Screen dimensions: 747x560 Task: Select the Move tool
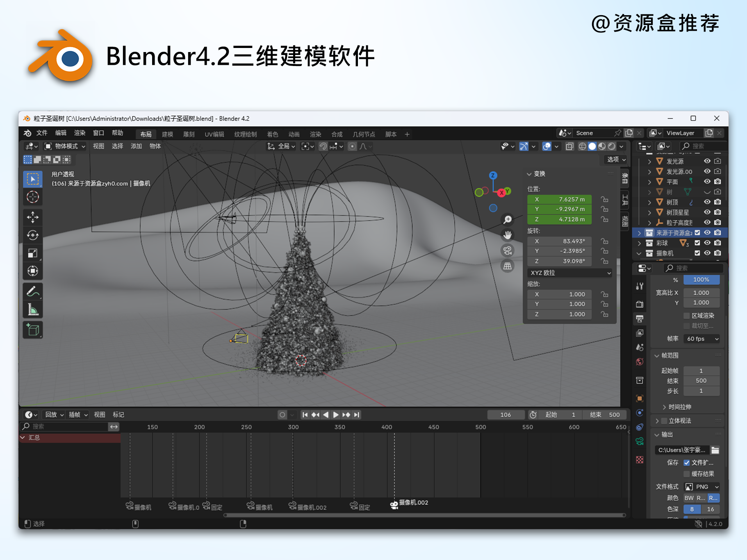(x=33, y=217)
